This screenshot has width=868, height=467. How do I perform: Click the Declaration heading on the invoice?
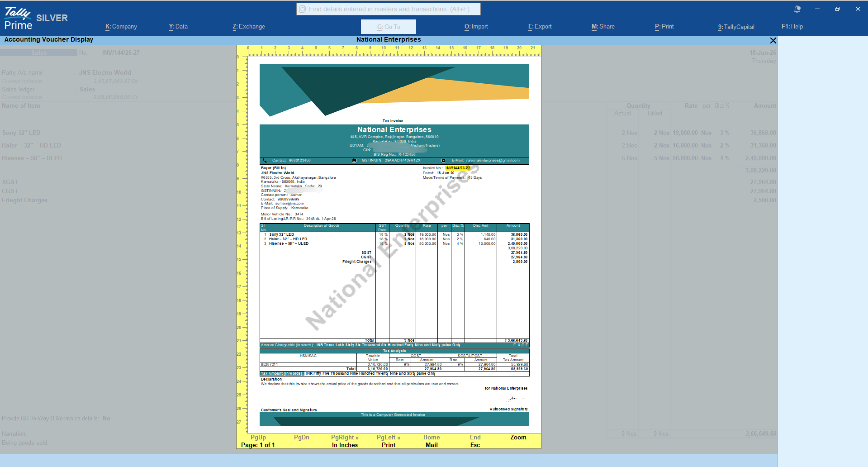(271, 380)
